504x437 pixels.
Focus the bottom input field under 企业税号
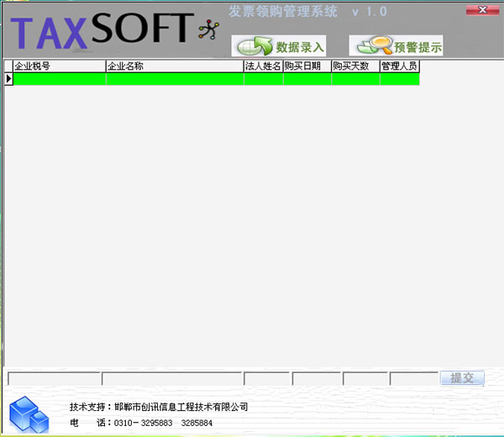tap(53, 379)
